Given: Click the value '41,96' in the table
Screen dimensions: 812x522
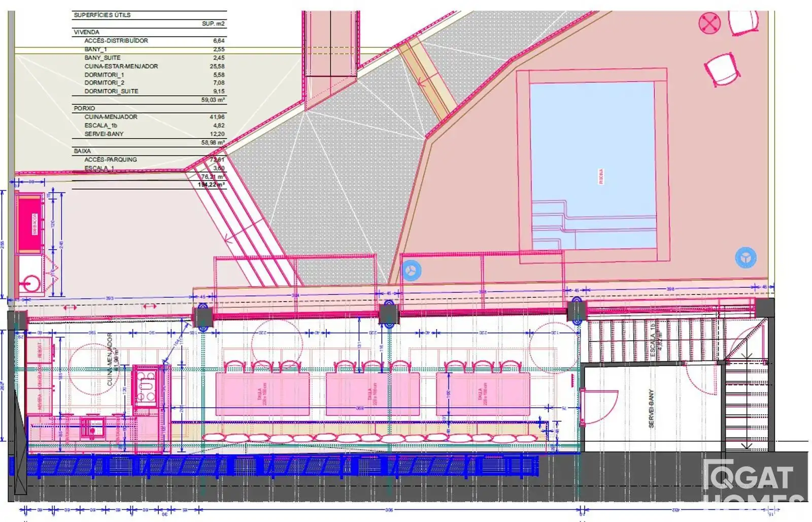Looking at the screenshot, I should click(217, 117).
